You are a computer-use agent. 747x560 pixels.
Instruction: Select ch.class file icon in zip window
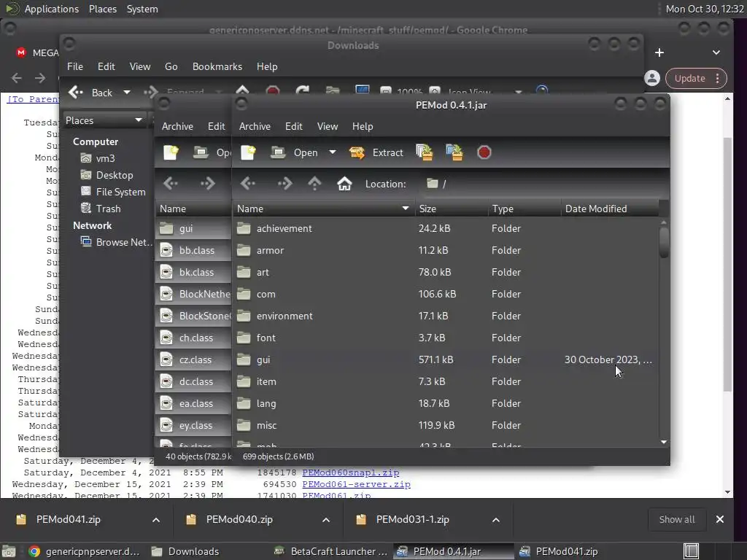166,338
